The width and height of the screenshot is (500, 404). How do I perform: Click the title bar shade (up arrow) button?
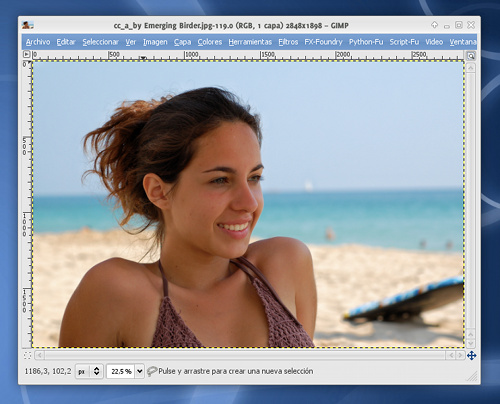[x=434, y=25]
